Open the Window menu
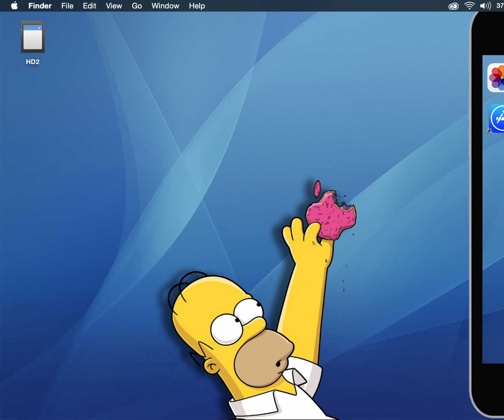This screenshot has width=504, height=420. (x=165, y=6)
